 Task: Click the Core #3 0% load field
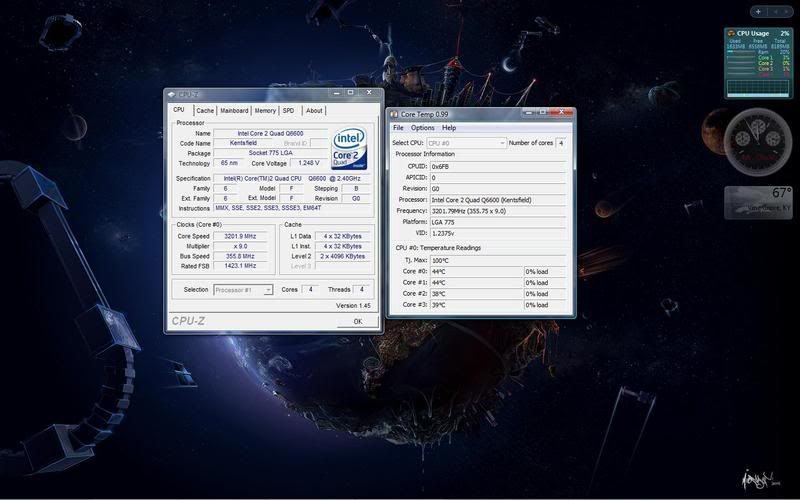tap(544, 305)
